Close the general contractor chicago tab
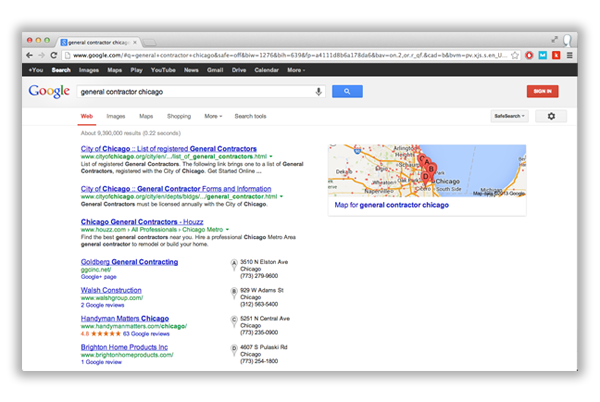 [135, 42]
